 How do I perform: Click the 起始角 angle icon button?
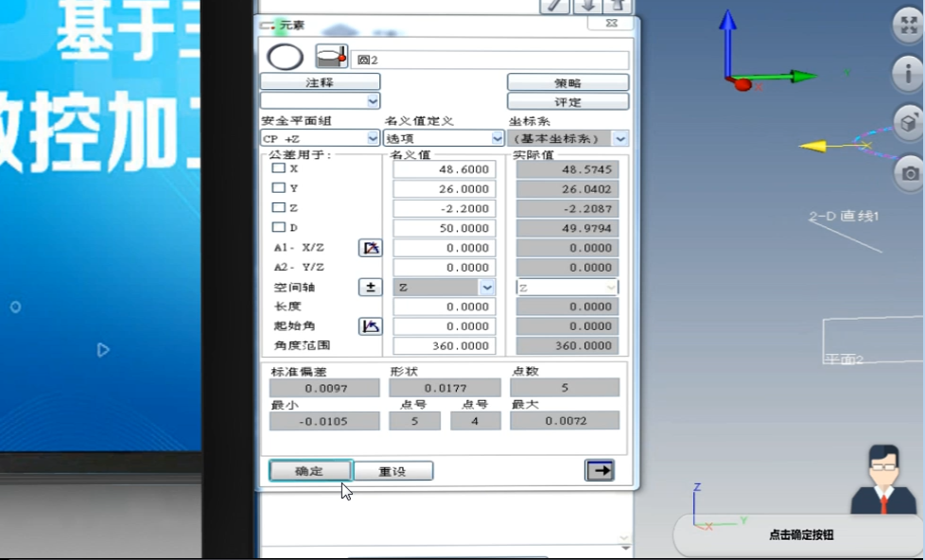[370, 326]
